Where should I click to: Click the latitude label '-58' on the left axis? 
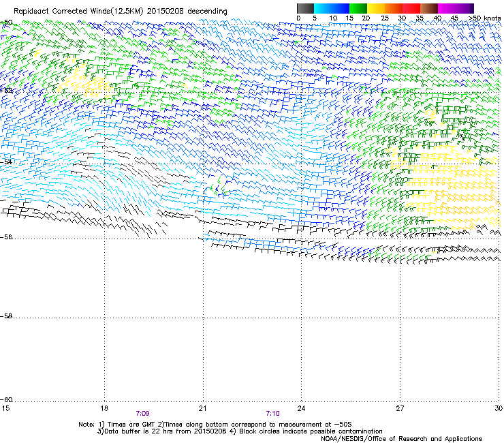(6, 316)
